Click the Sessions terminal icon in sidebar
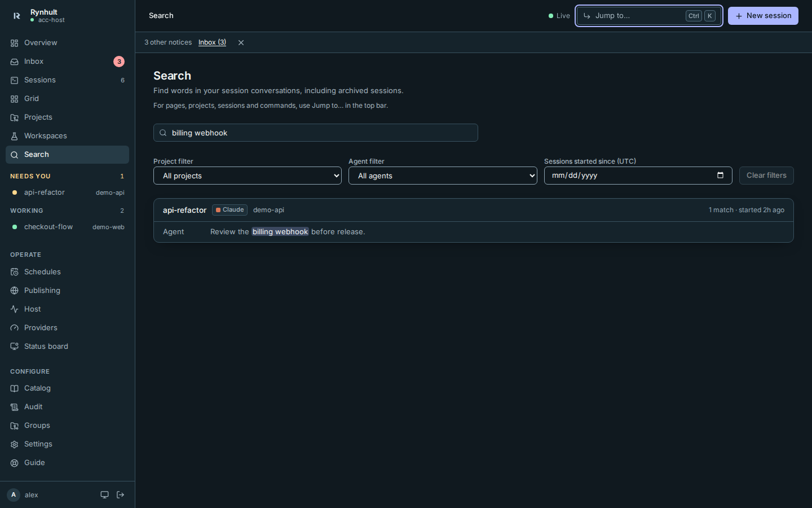Viewport: 812px width, 508px height. tap(15, 80)
